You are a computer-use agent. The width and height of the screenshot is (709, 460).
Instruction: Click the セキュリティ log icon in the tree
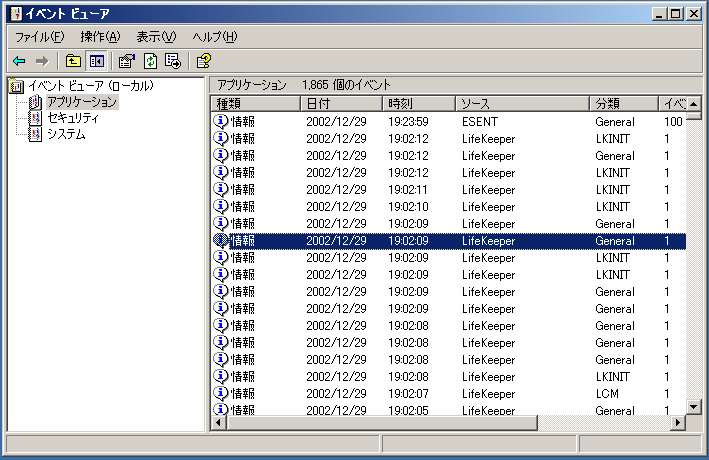click(x=35, y=119)
